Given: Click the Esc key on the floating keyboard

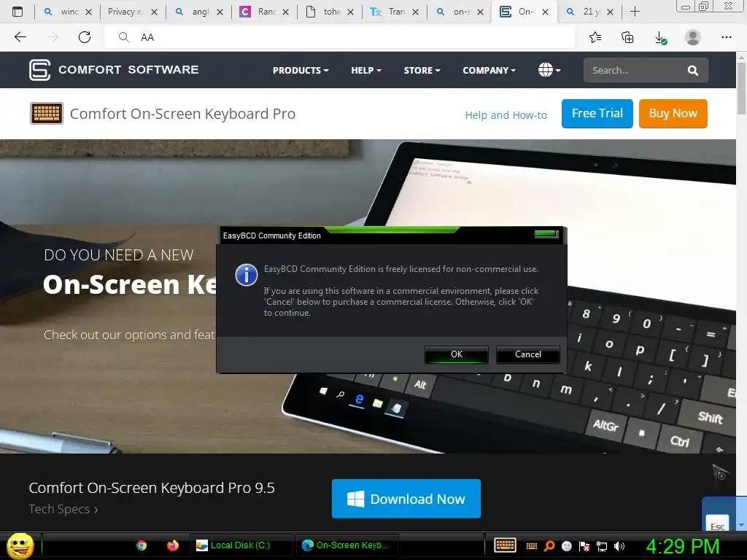Looking at the screenshot, I should [718, 524].
